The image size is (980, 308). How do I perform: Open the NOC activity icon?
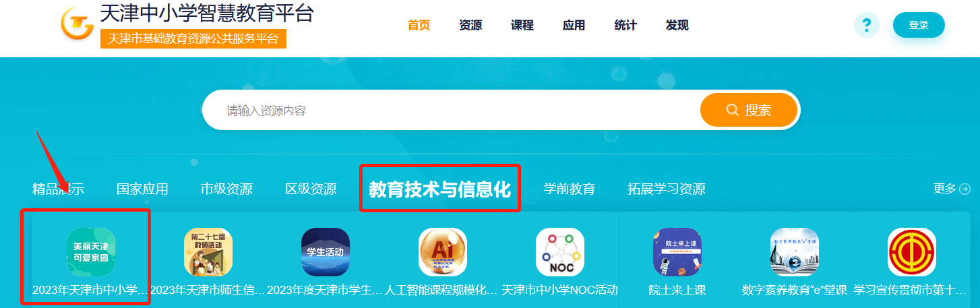coord(560,252)
